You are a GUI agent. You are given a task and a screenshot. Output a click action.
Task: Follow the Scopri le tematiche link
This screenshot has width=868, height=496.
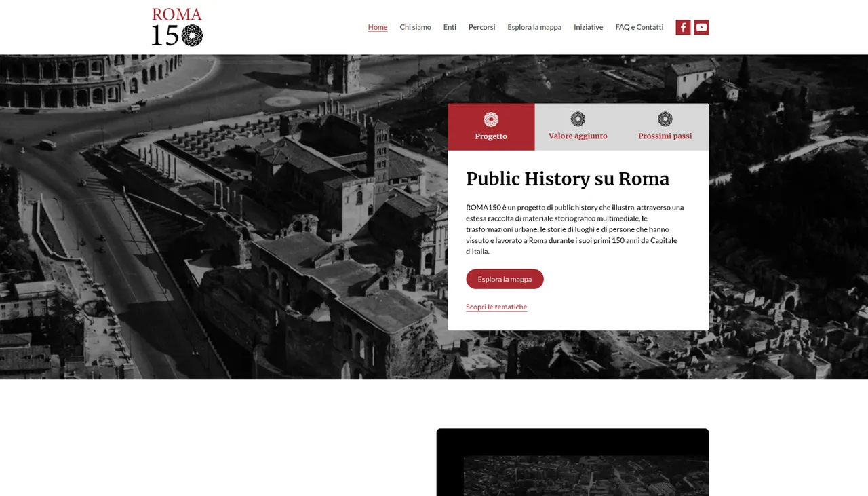[496, 307]
